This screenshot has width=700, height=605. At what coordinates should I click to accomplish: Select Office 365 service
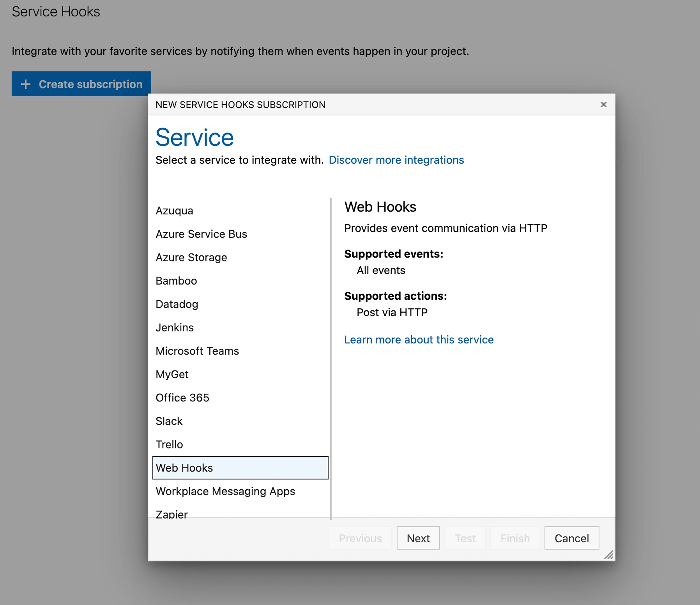point(182,398)
